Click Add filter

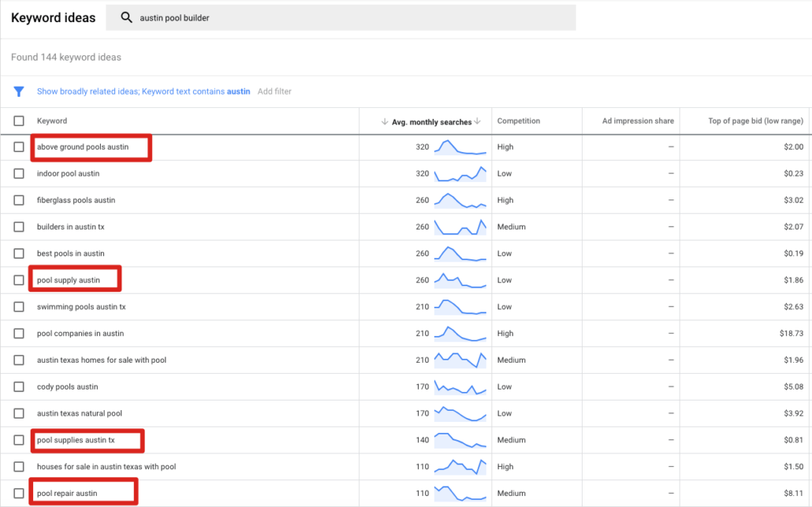click(x=274, y=91)
